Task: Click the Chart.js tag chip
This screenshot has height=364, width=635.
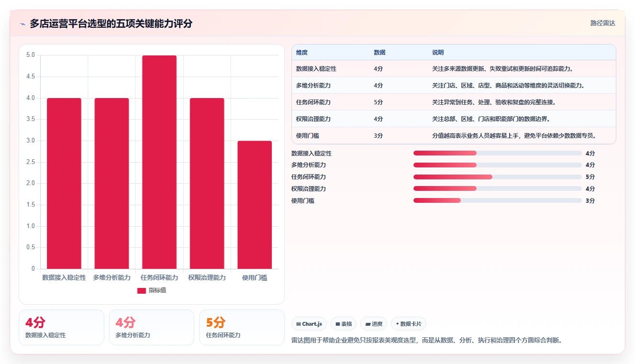Action: tap(309, 324)
